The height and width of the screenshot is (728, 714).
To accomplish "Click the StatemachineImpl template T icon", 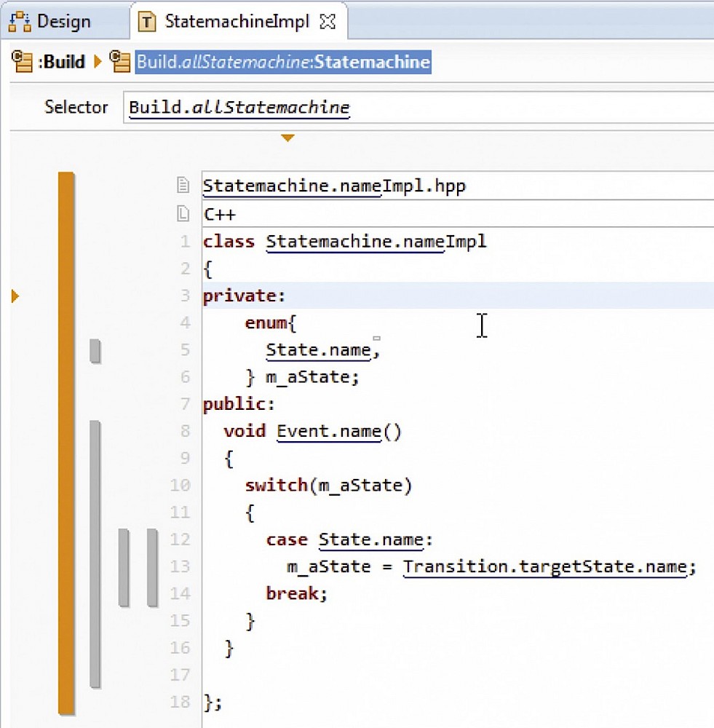I will pyautogui.click(x=147, y=22).
